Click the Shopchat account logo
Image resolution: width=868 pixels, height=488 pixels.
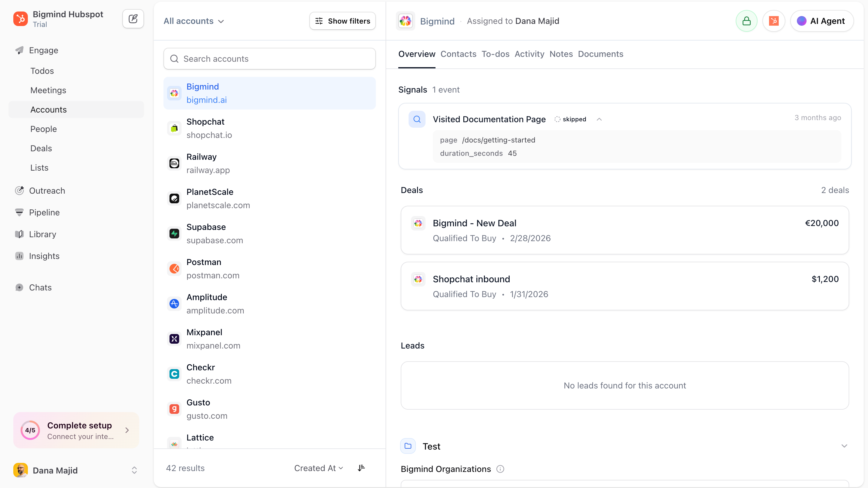(x=174, y=128)
